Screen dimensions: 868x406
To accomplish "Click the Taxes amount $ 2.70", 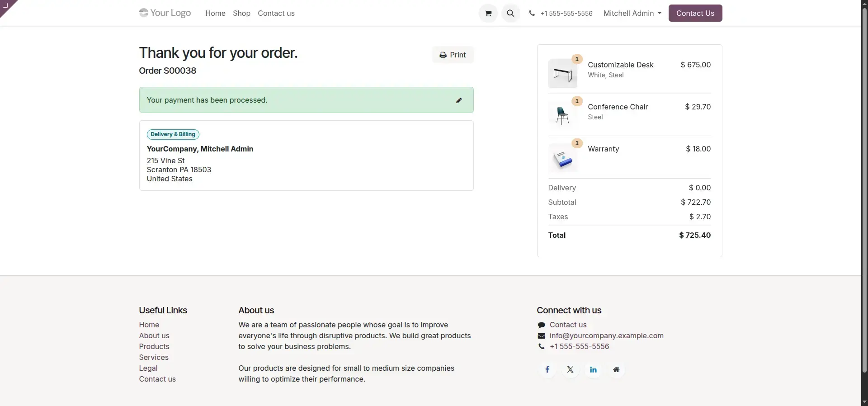I will pyautogui.click(x=700, y=217).
